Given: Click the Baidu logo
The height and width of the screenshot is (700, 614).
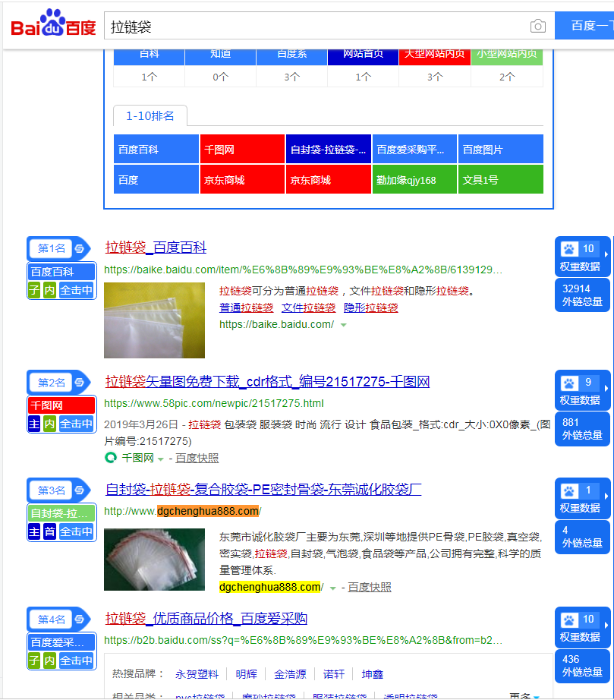Looking at the screenshot, I should pos(53,24).
